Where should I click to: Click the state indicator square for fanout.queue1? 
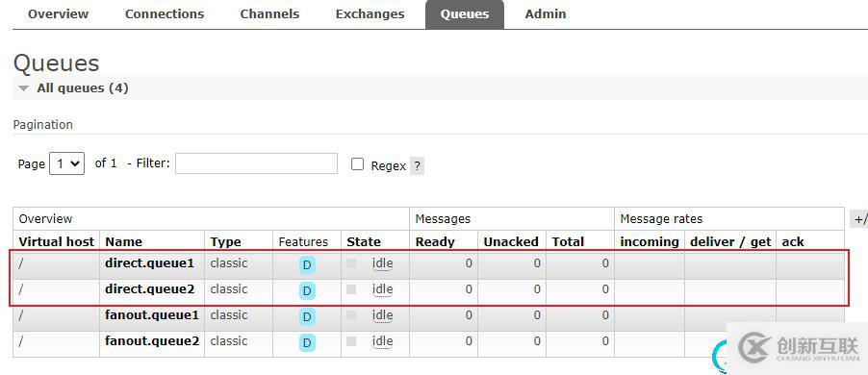[x=351, y=315]
